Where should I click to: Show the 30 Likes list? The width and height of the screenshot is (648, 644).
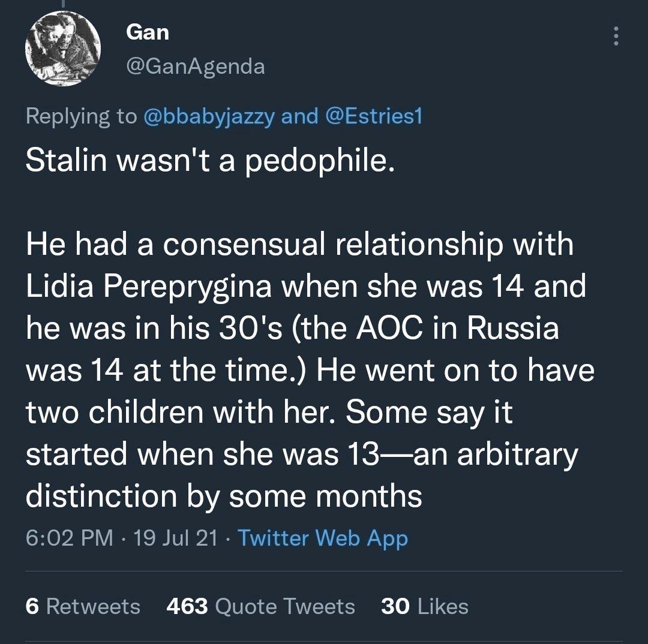coord(424,606)
